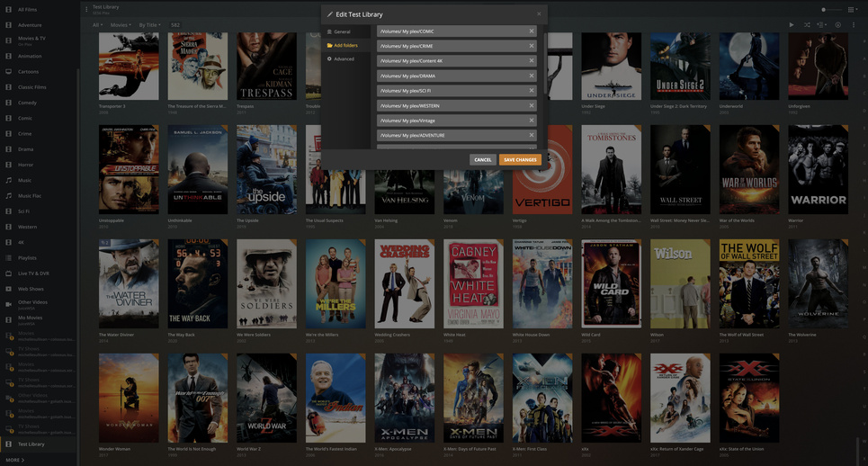Open the three-dot menu beside Test Library title
This screenshot has width=868, height=466.
[86, 9]
